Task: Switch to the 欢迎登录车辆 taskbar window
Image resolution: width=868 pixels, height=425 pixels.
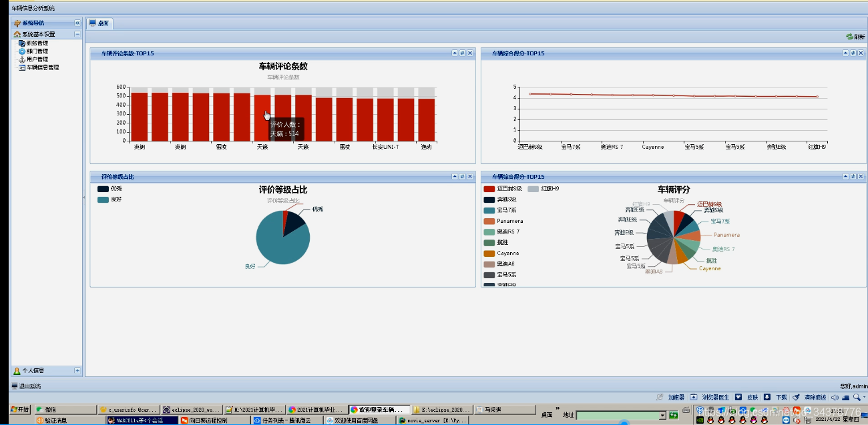Action: pos(379,409)
